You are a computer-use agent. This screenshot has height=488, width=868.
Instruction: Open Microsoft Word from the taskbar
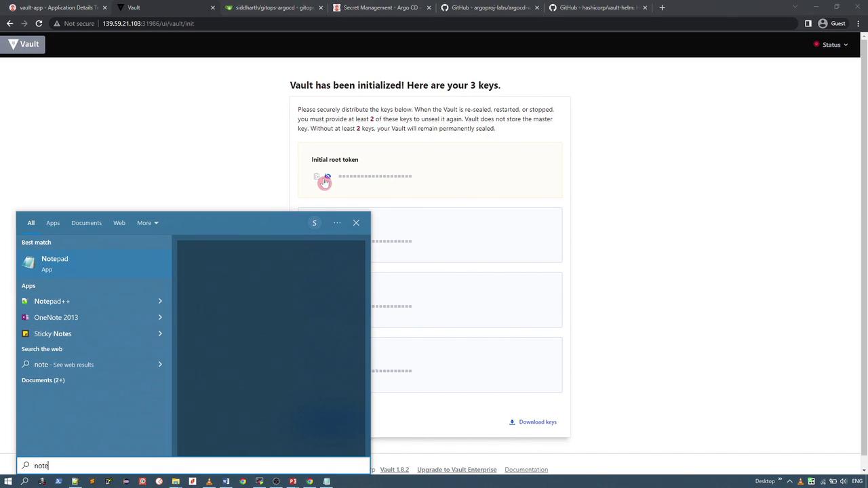click(x=226, y=481)
